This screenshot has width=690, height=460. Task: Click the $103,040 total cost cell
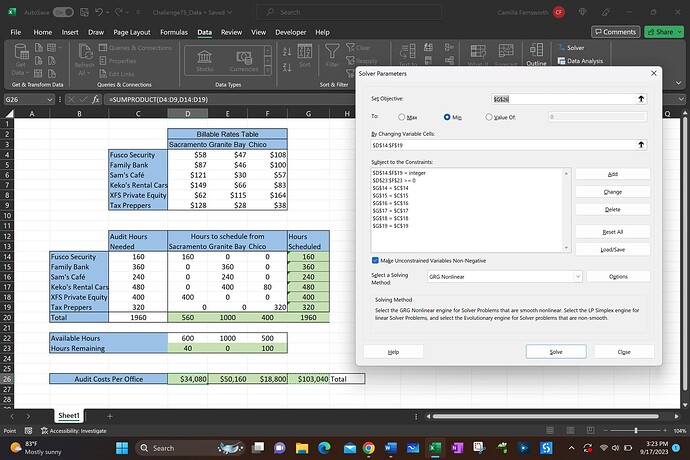click(x=308, y=379)
